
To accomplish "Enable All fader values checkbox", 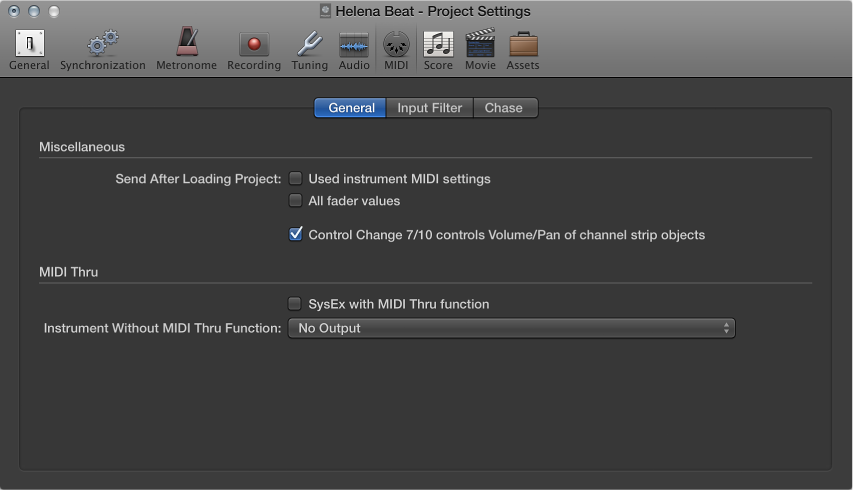I will pos(295,201).
